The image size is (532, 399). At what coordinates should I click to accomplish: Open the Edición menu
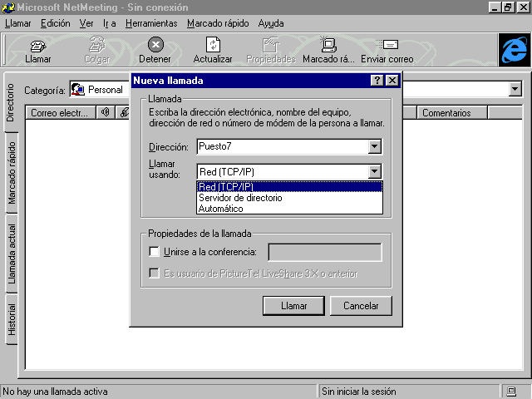56,23
